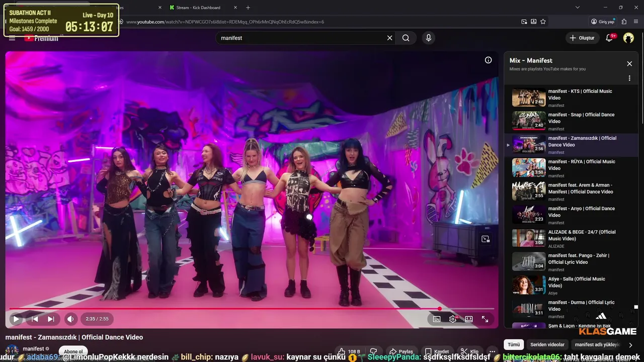Close the 'Stream - Kick Dashboard' tab

click(x=234, y=8)
